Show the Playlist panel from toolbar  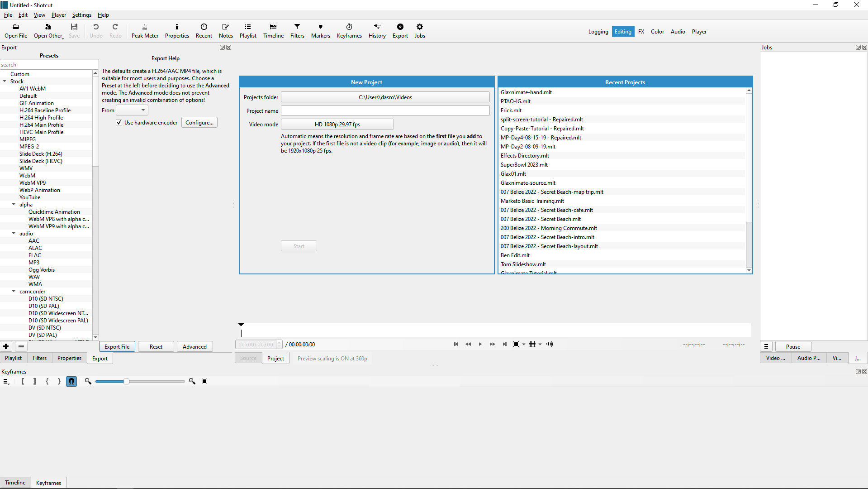click(248, 31)
